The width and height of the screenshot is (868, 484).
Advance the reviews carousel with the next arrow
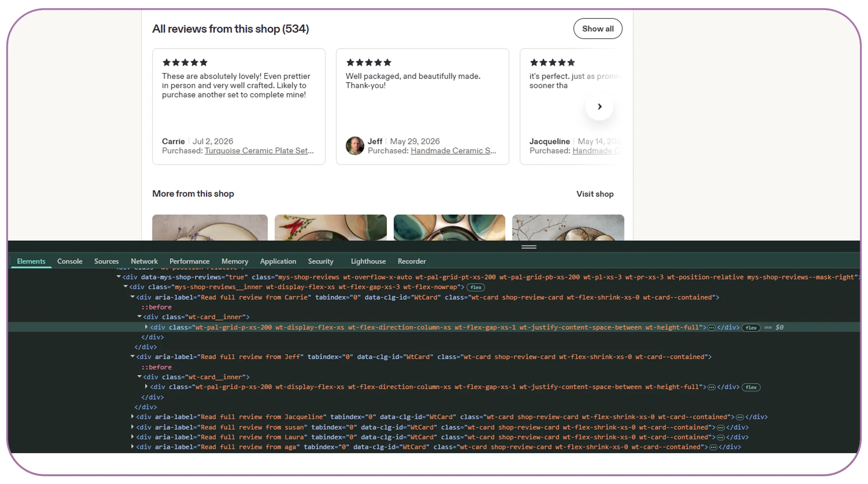click(599, 107)
